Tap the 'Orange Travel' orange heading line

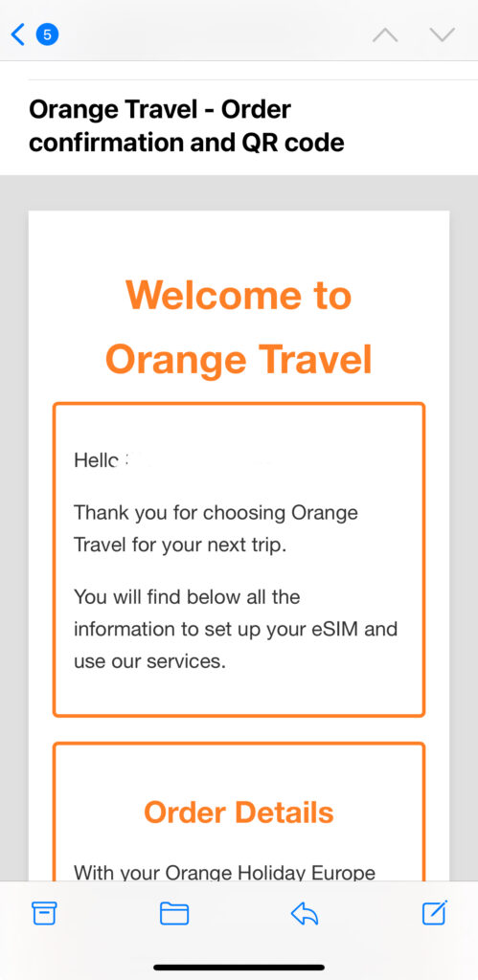[239, 360]
